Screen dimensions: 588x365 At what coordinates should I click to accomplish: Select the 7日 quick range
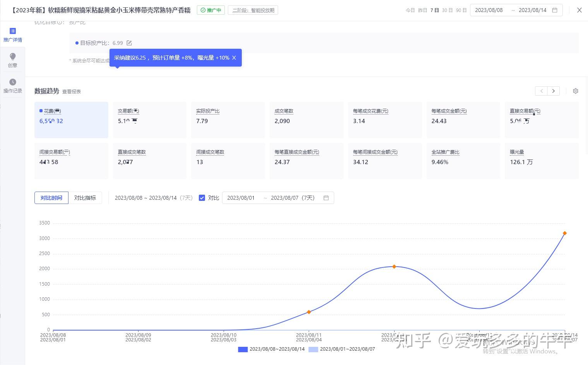tap(434, 10)
